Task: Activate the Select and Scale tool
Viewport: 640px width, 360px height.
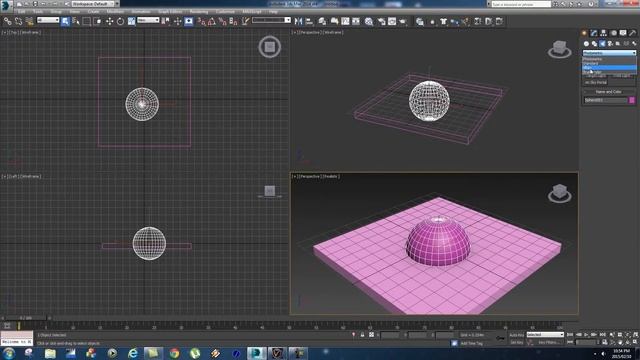Action: (x=131, y=21)
